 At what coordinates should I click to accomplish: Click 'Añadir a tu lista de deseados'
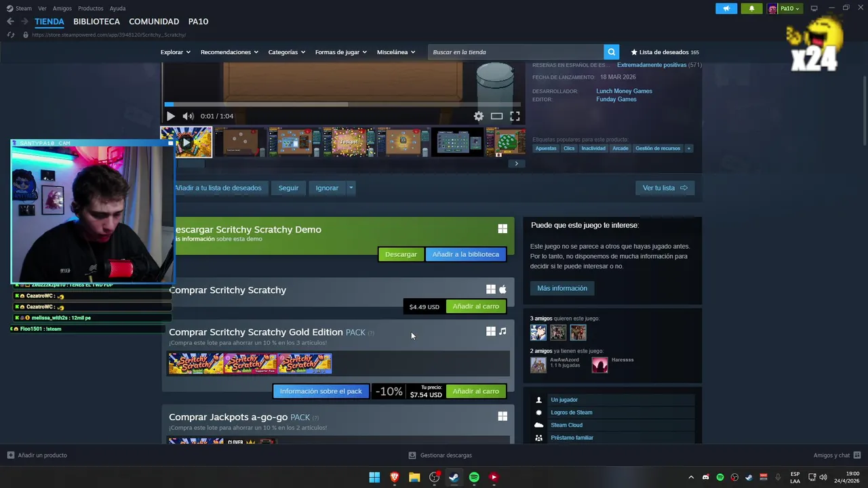point(217,188)
